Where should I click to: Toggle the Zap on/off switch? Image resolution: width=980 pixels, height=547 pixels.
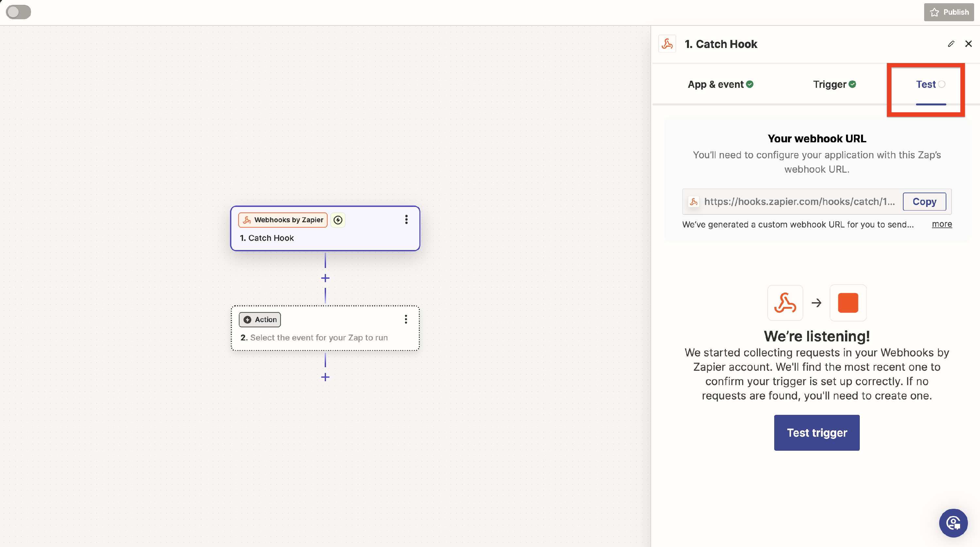pos(18,12)
